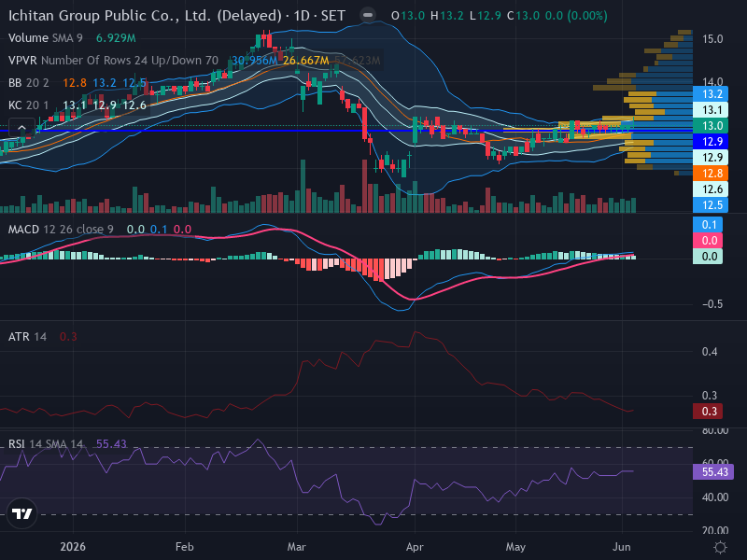Click the Feb label on time axis
The image size is (747, 560).
tap(184, 547)
